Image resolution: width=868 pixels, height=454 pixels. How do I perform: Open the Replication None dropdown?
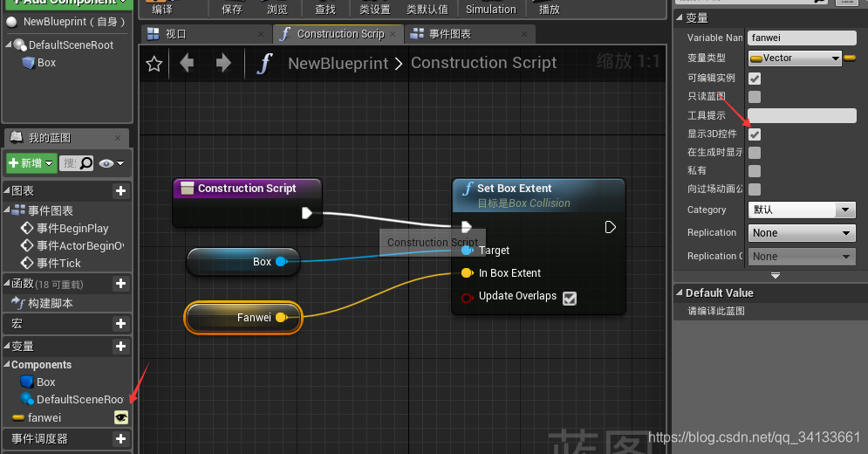click(802, 233)
